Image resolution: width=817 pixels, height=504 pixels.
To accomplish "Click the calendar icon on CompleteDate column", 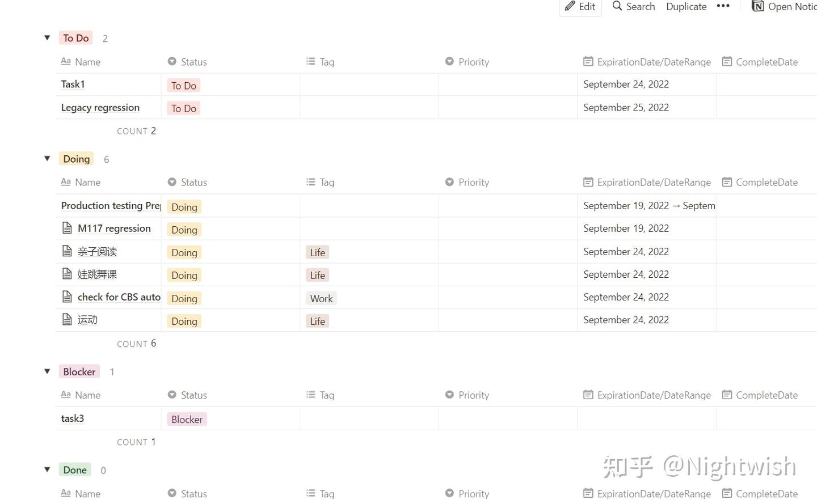I will (727, 61).
